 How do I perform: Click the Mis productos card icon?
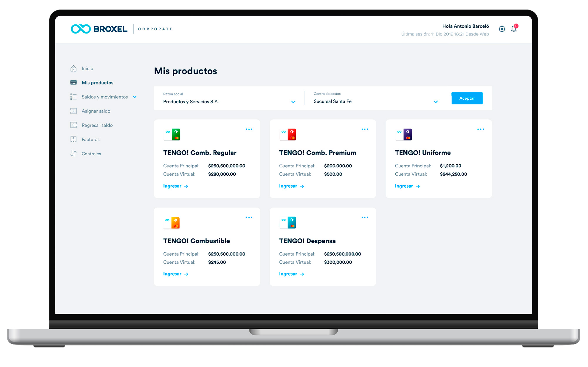[73, 83]
